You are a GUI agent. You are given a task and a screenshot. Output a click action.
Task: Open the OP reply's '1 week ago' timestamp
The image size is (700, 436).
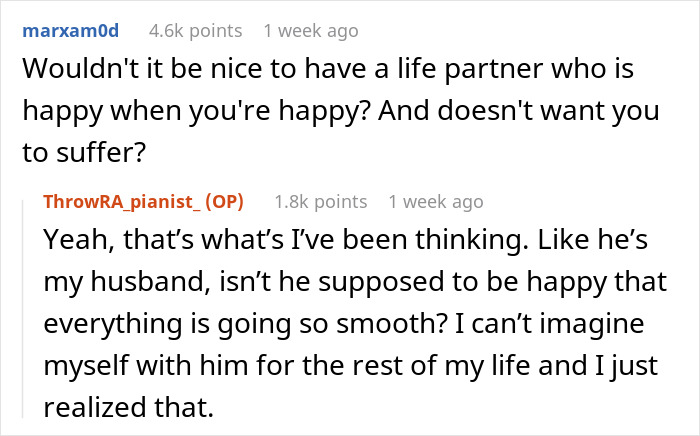click(x=436, y=201)
